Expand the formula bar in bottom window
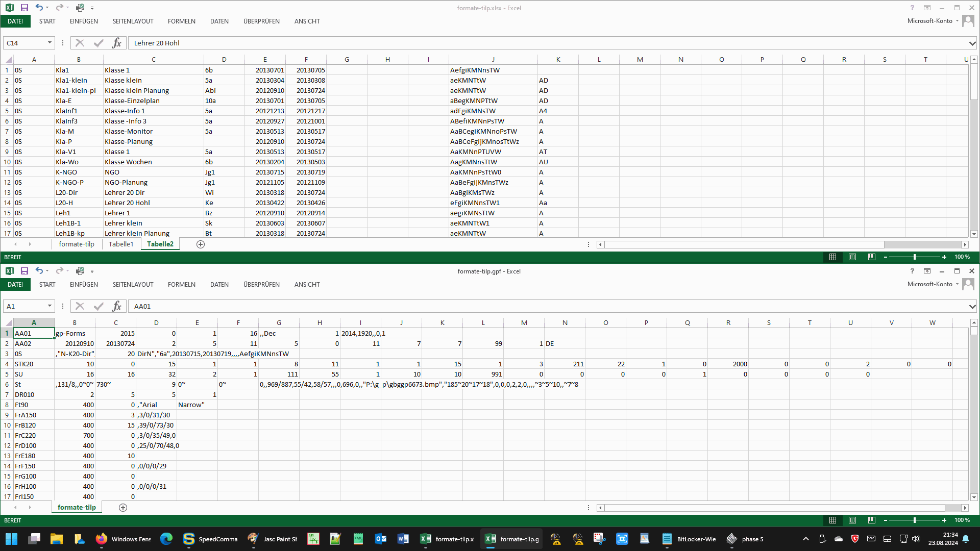Viewport: 980px width, 551px height. tap(972, 307)
